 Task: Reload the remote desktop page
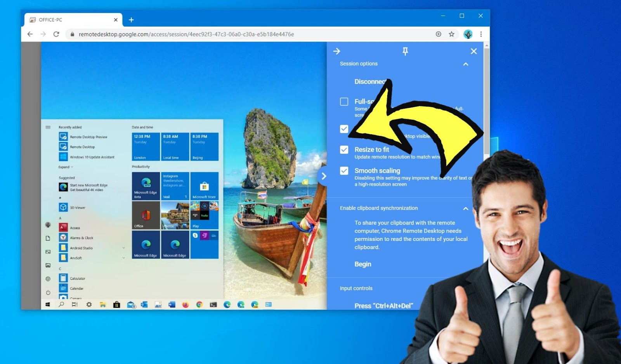coord(56,34)
